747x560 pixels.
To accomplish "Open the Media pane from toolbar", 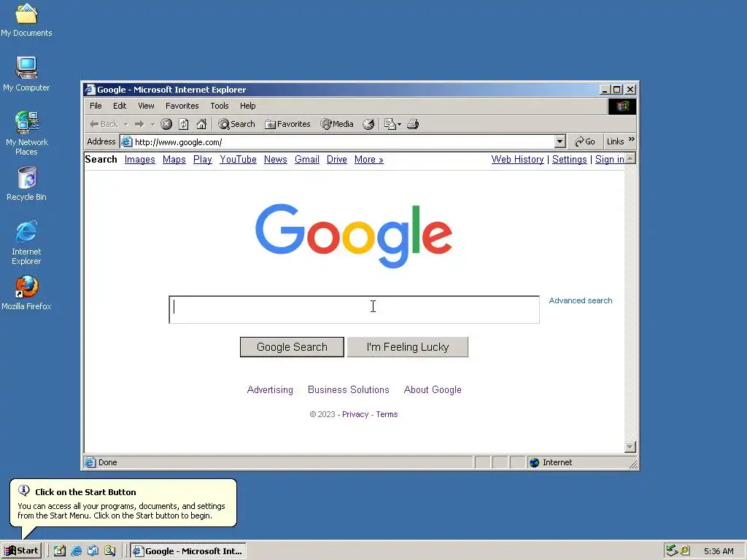I will pyautogui.click(x=337, y=124).
